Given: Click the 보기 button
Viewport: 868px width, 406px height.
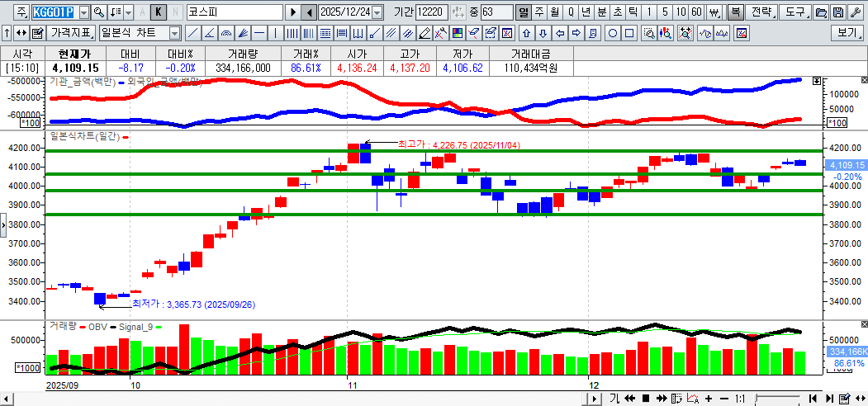Looking at the screenshot, I should [x=847, y=33].
